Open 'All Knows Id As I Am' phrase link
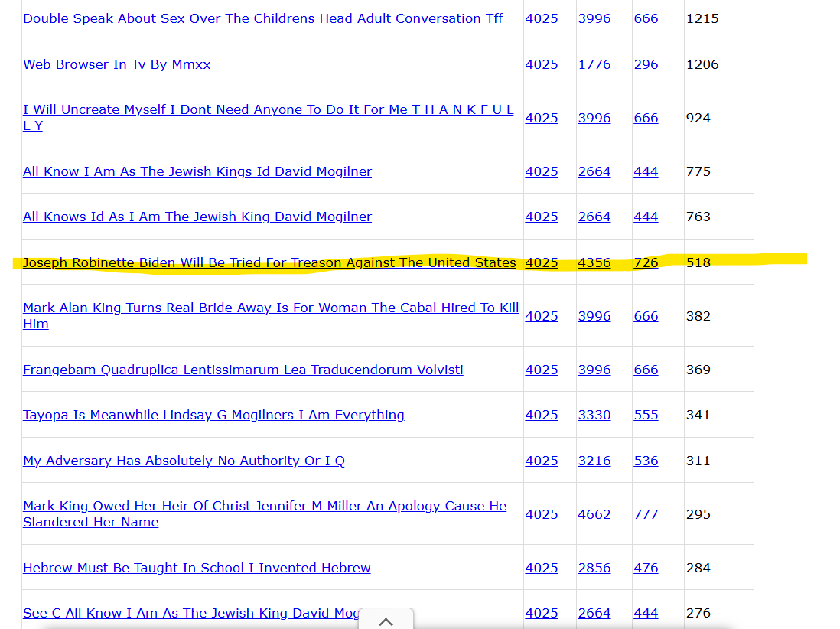840x629 pixels. (x=197, y=217)
